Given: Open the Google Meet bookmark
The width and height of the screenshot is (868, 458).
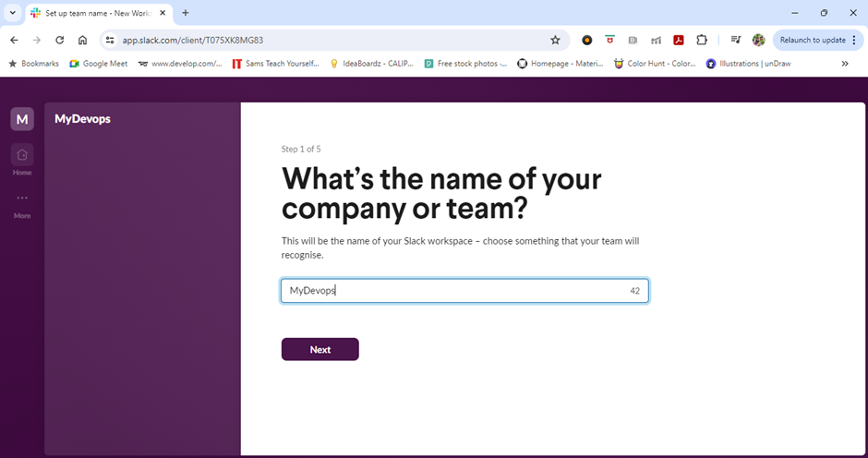Looking at the screenshot, I should (x=99, y=64).
